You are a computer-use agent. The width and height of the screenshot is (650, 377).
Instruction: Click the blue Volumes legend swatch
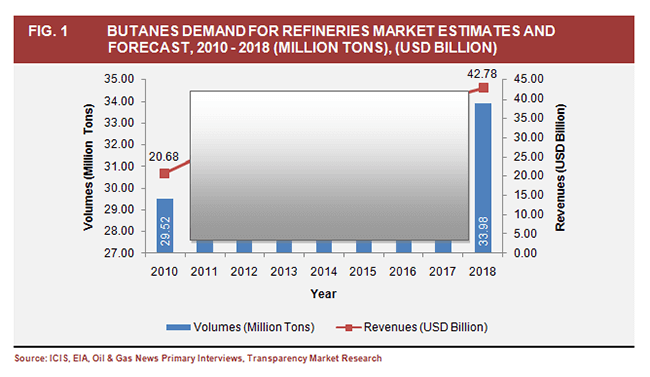click(178, 327)
